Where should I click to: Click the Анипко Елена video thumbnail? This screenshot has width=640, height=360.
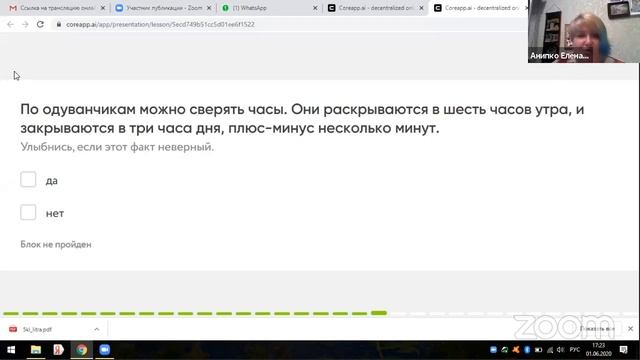(x=584, y=31)
